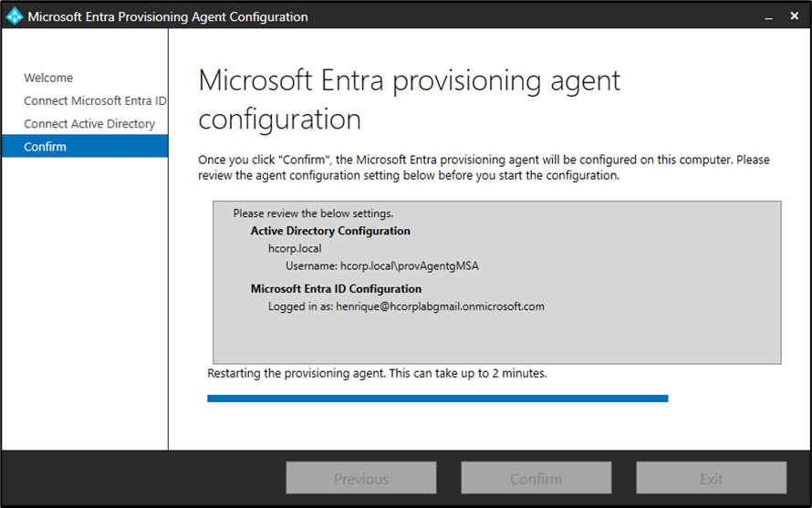Click the "Please review the below settings" text
The width and height of the screenshot is (812, 508).
coord(313,213)
